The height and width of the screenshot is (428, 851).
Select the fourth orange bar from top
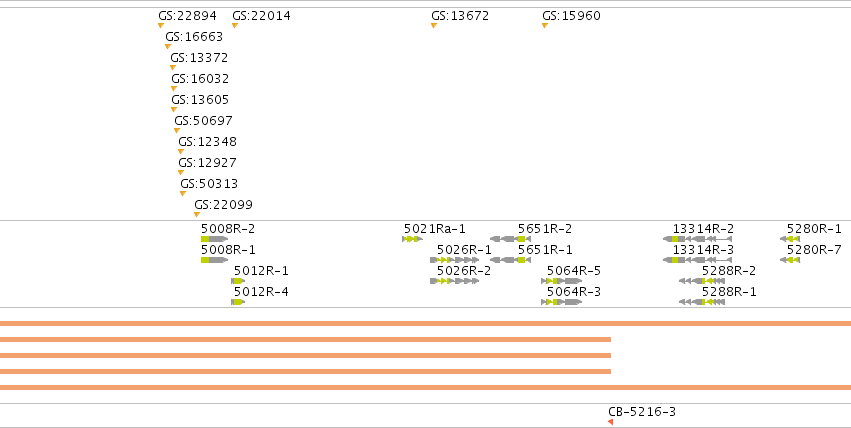click(306, 372)
